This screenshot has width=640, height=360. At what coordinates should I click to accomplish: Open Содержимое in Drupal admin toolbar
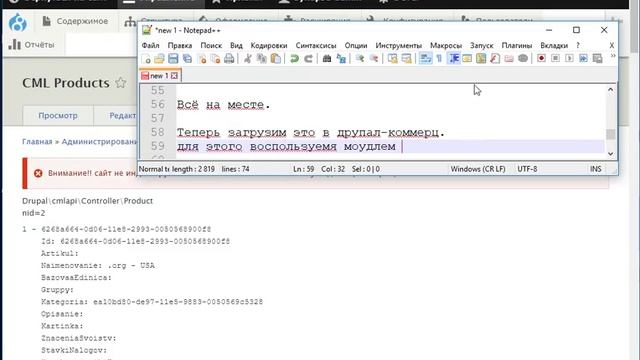click(76, 21)
